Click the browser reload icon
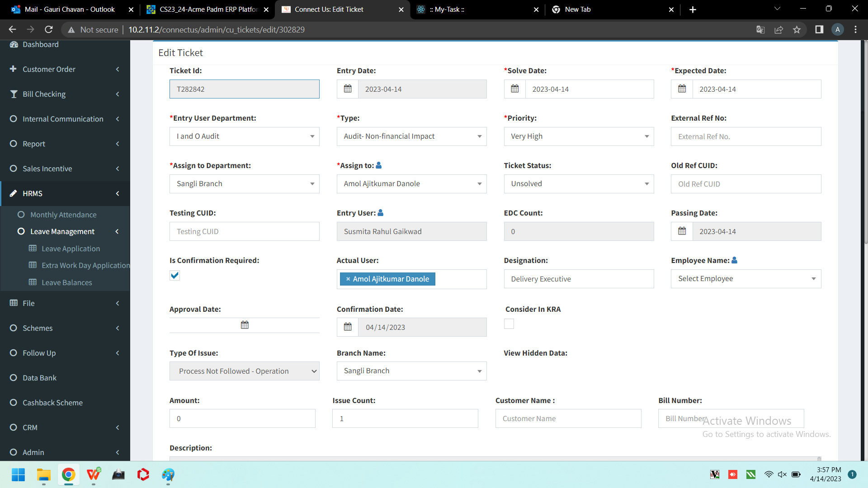The width and height of the screenshot is (868, 488). (x=49, y=29)
